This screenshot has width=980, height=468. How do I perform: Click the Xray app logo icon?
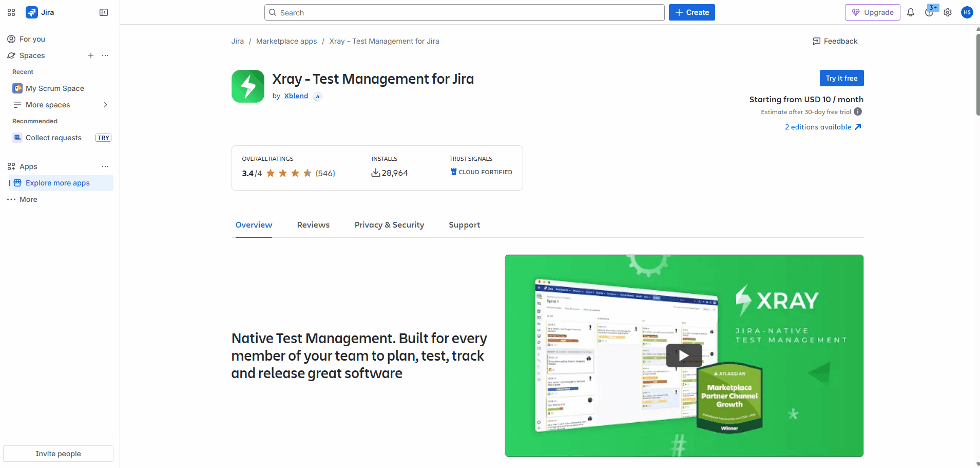[x=248, y=86]
